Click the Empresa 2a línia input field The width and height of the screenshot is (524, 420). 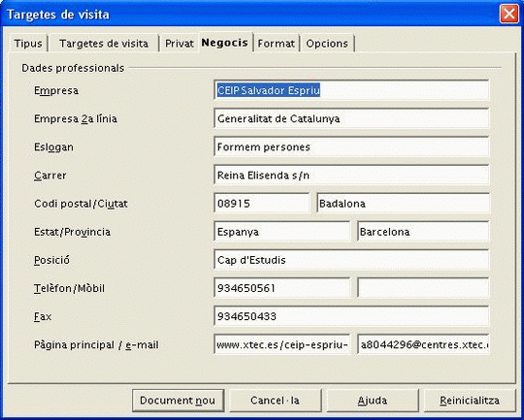tap(351, 118)
